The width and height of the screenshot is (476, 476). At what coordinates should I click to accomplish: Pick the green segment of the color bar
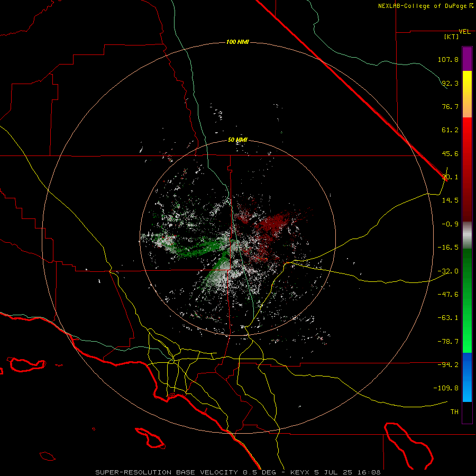tap(467, 300)
